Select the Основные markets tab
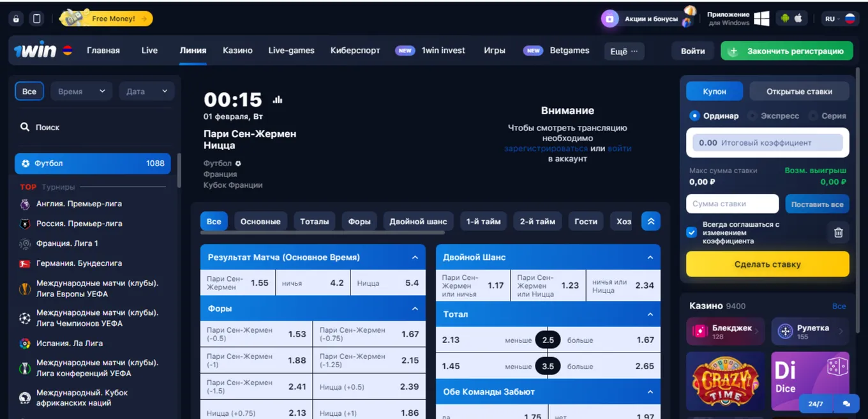868x419 pixels. click(x=260, y=222)
